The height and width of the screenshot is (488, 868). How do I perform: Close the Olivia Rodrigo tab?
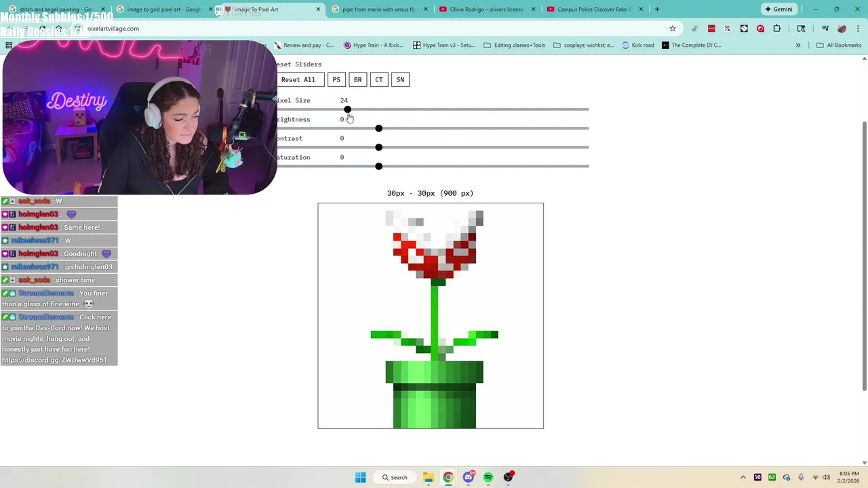[533, 9]
